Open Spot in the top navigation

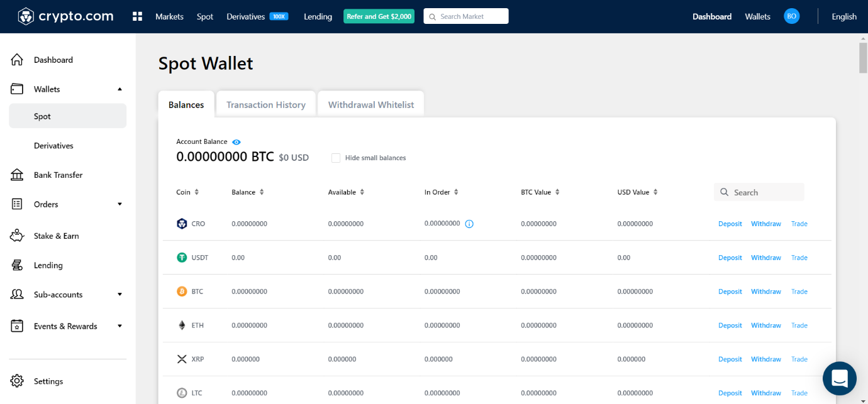click(205, 16)
